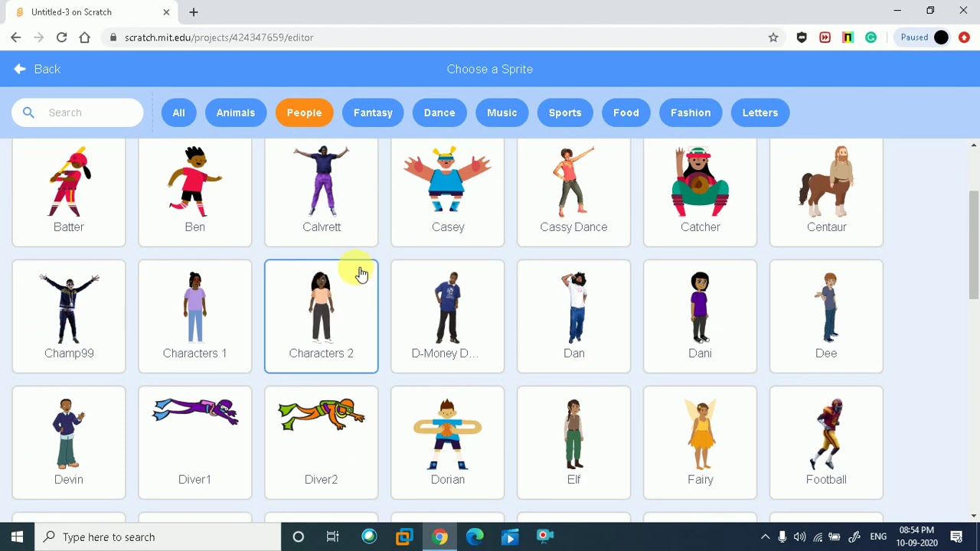Choose the Champ99 sprite
Image resolution: width=980 pixels, height=551 pixels.
(x=69, y=316)
